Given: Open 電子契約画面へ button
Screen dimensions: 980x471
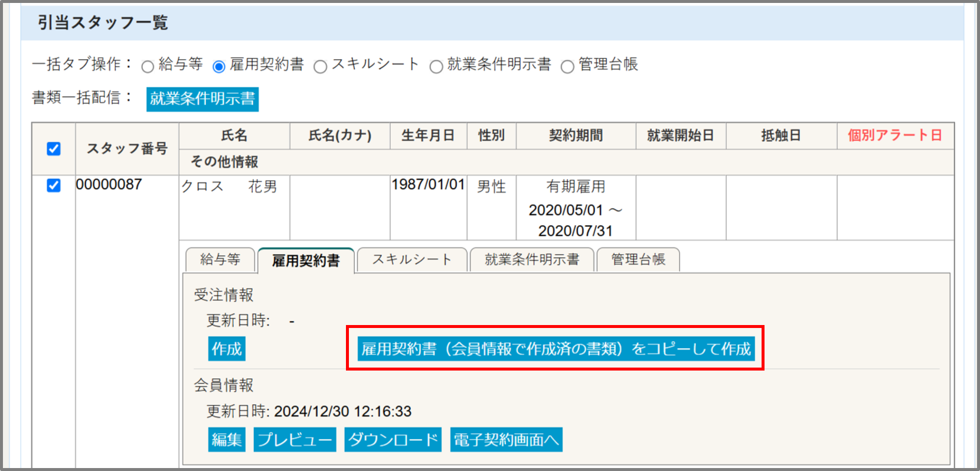Looking at the screenshot, I should coord(506,440).
